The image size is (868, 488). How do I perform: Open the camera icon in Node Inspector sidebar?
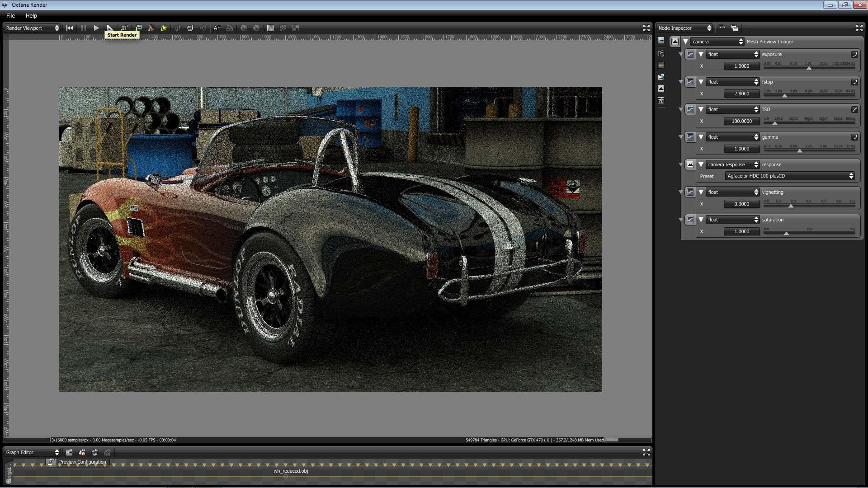(661, 53)
